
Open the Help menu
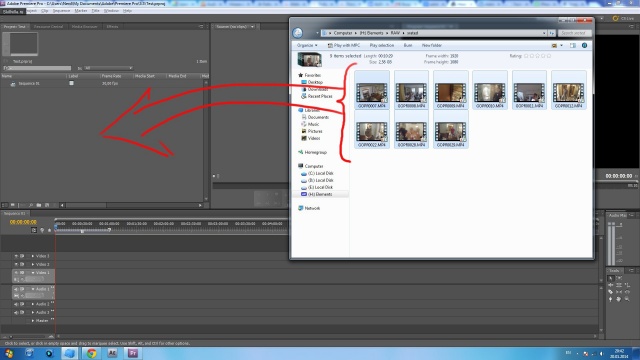click(x=127, y=11)
